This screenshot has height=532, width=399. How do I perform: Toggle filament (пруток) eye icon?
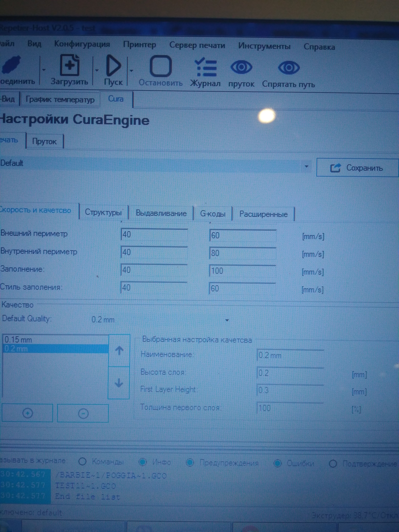pos(241,67)
